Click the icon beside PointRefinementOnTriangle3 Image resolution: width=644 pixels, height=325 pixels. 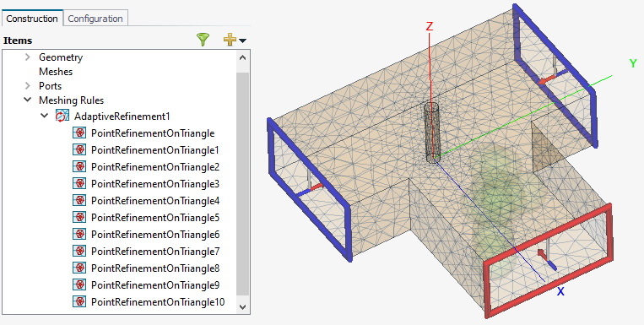tap(79, 184)
